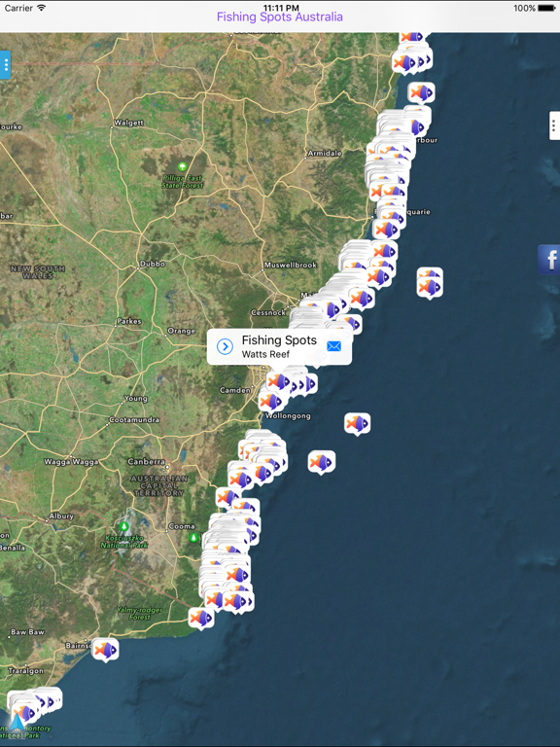The height and width of the screenshot is (747, 560).
Task: Tap the "Fishing Spots" callout title
Action: click(279, 340)
